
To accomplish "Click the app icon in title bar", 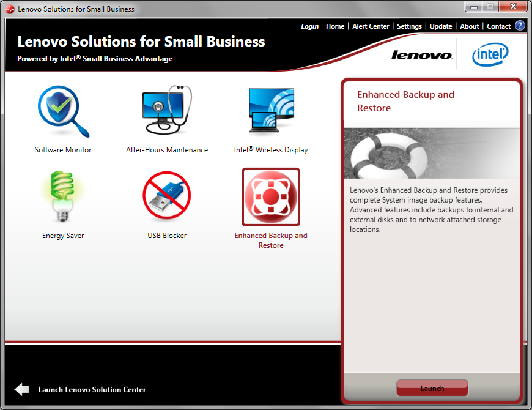I will tap(10, 9).
